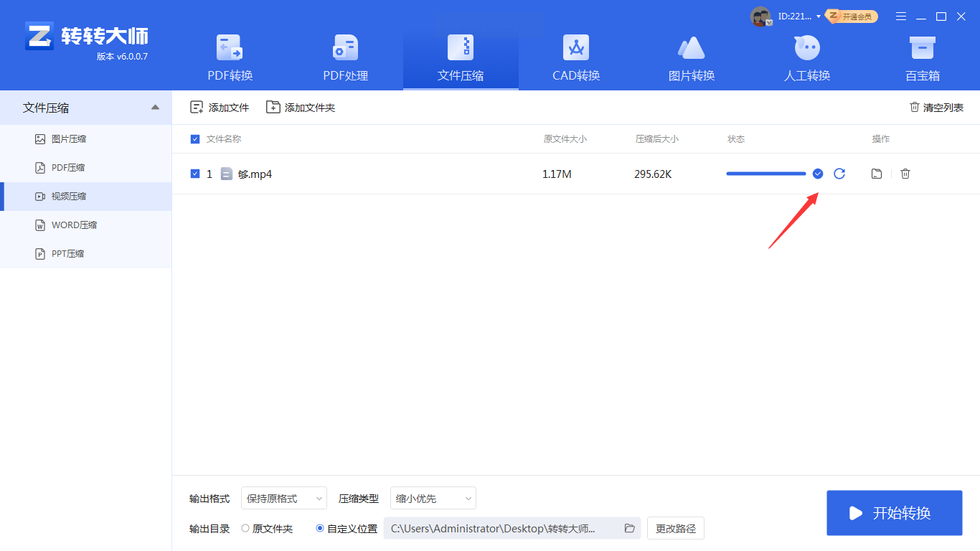Click the folder browse icon in path field
This screenshot has height=551, width=980.
(630, 528)
